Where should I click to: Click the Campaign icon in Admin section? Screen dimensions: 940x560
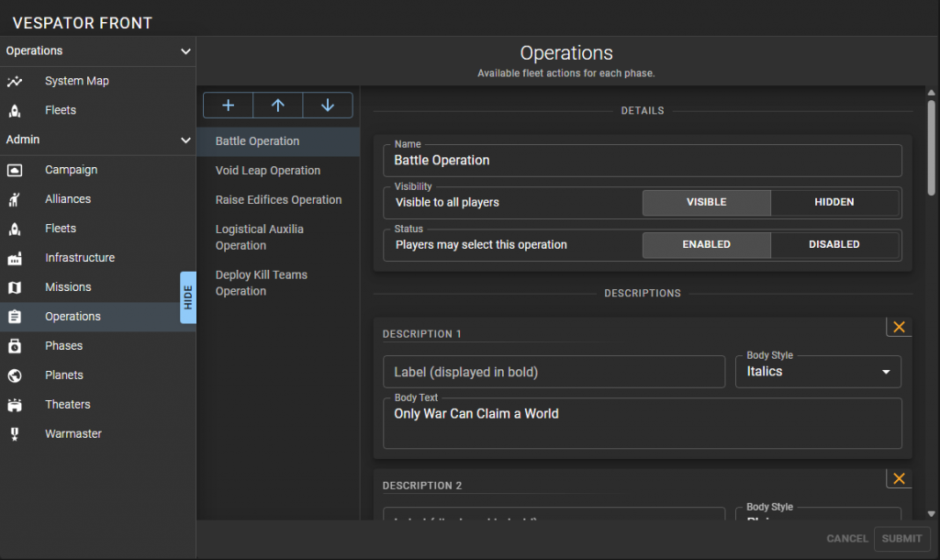pos(15,170)
